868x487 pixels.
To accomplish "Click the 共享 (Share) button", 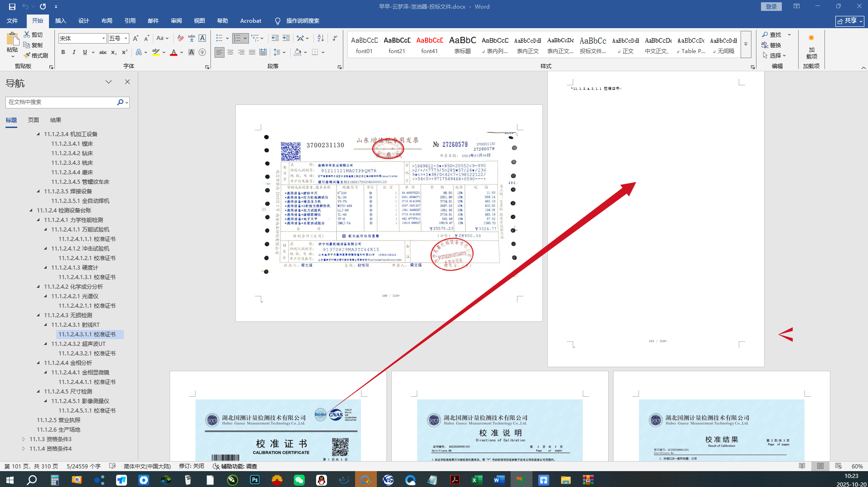I will (x=849, y=21).
